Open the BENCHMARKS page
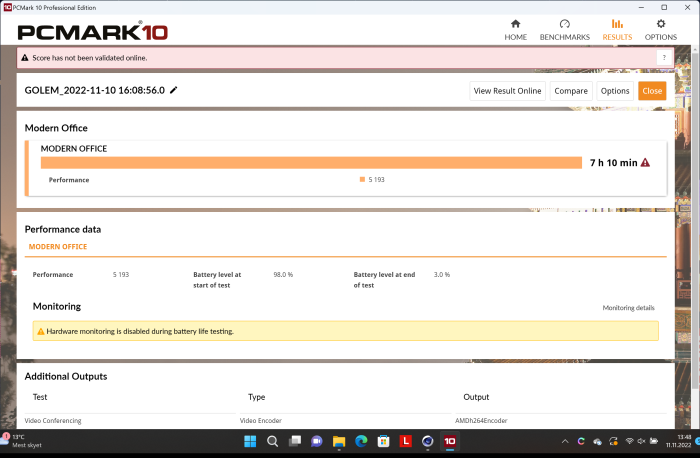The image size is (700, 458). [564, 29]
